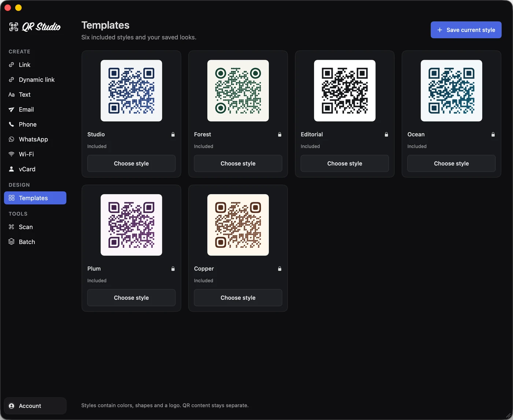Open the Account button
Screen dimensions: 513x420
tap(35, 406)
